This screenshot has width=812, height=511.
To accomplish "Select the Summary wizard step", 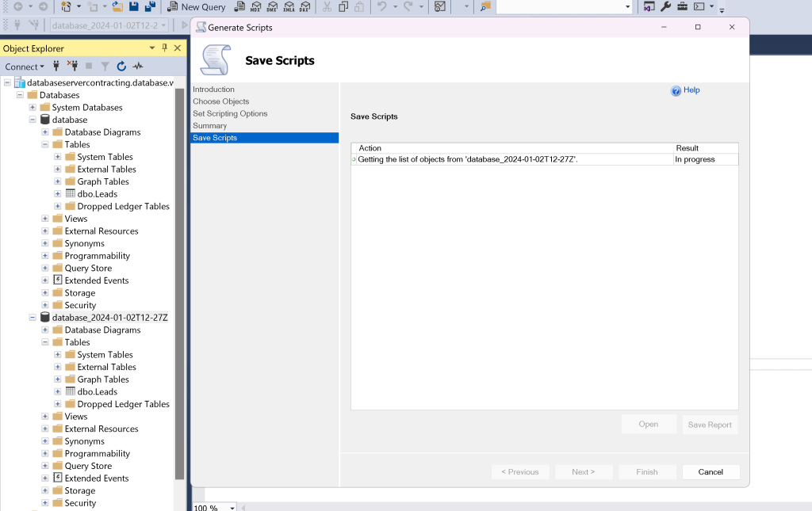I will tap(209, 126).
